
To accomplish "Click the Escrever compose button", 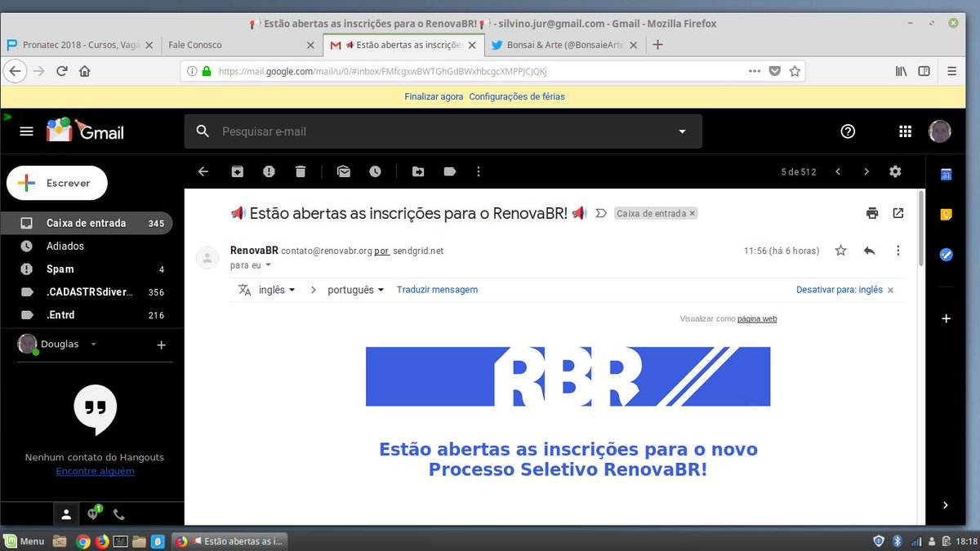I will click(57, 183).
